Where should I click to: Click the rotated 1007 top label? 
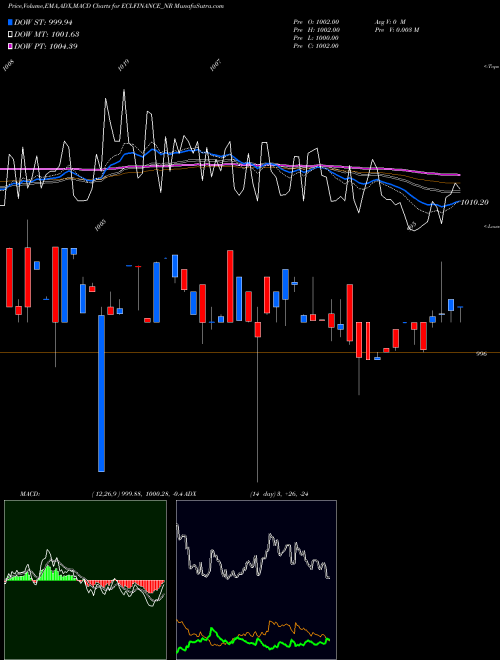point(215,65)
